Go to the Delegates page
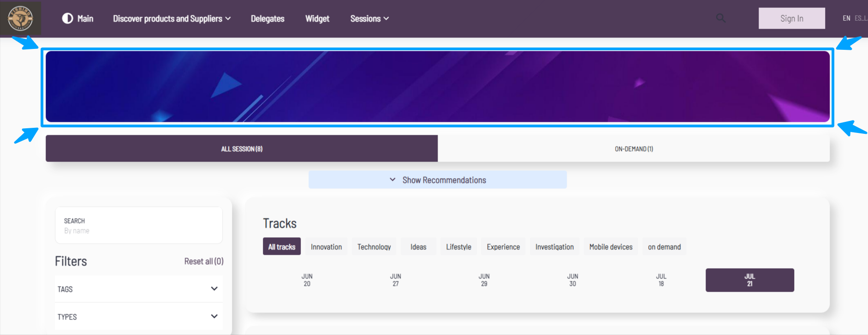The height and width of the screenshot is (335, 868). click(268, 18)
